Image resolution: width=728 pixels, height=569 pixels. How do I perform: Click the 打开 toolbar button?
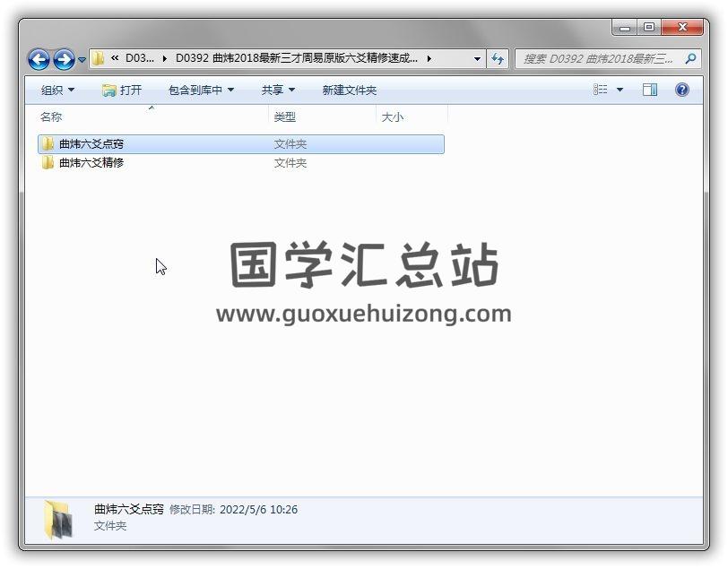coord(122,90)
